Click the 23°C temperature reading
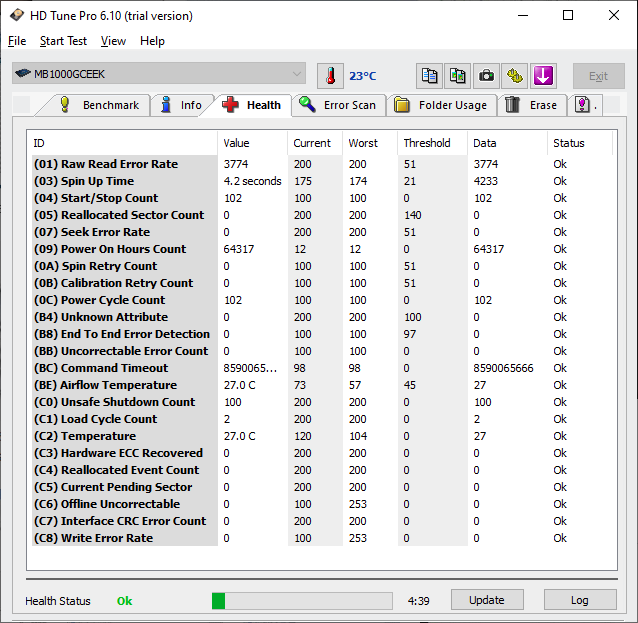Image resolution: width=638 pixels, height=623 pixels. [x=363, y=76]
